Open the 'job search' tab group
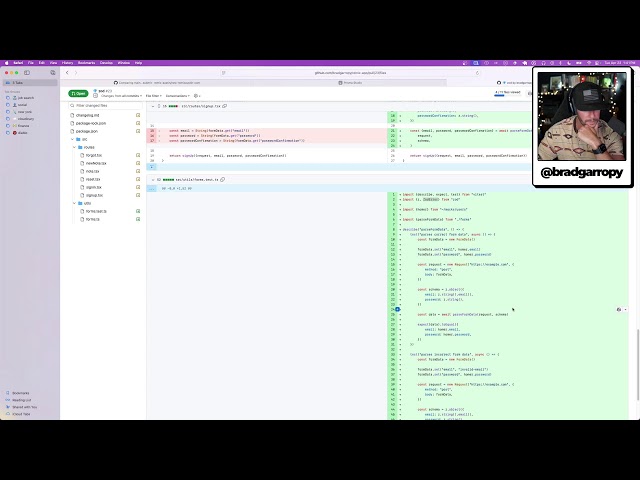Image resolution: width=640 pixels, height=480 pixels. pos(26,98)
